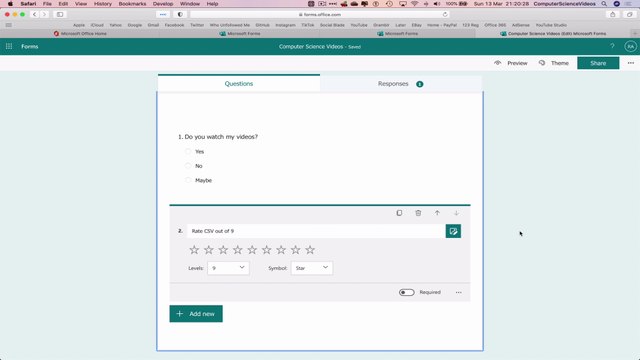The height and width of the screenshot is (360, 640).
Task: Select the Maybe radio option
Action: click(188, 180)
